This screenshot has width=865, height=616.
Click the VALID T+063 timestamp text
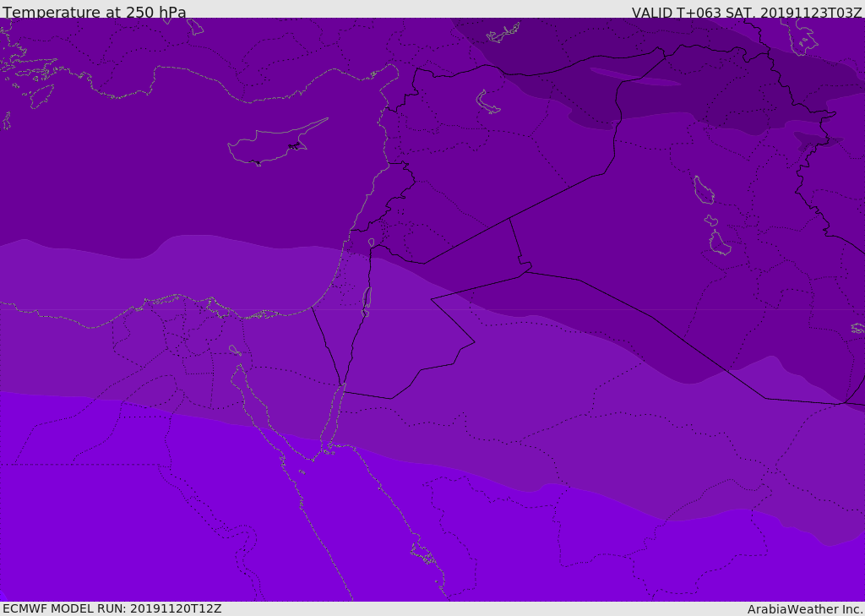point(747,13)
